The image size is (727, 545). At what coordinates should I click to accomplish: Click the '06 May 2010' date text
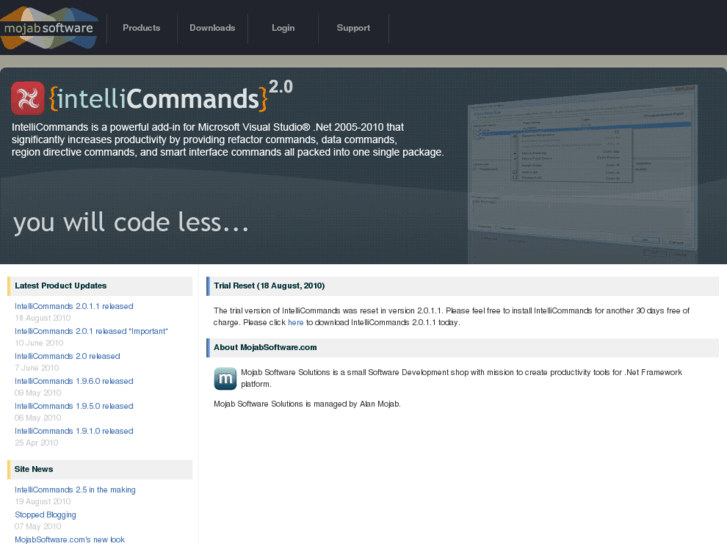38,418
